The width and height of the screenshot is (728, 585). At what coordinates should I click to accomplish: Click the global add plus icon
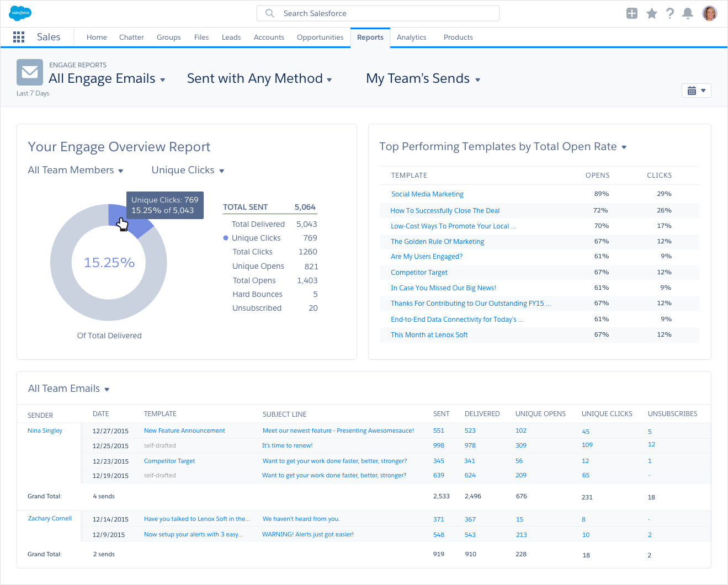[x=632, y=13]
